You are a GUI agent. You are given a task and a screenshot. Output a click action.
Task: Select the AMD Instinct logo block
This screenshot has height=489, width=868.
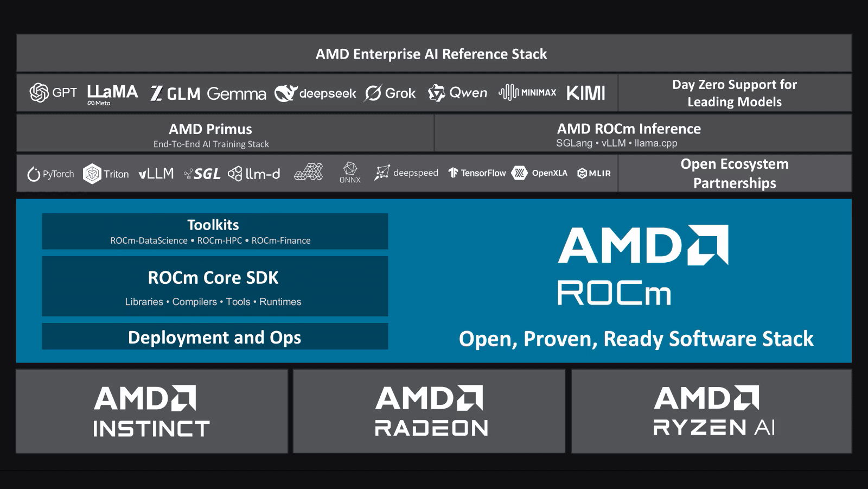(151, 411)
